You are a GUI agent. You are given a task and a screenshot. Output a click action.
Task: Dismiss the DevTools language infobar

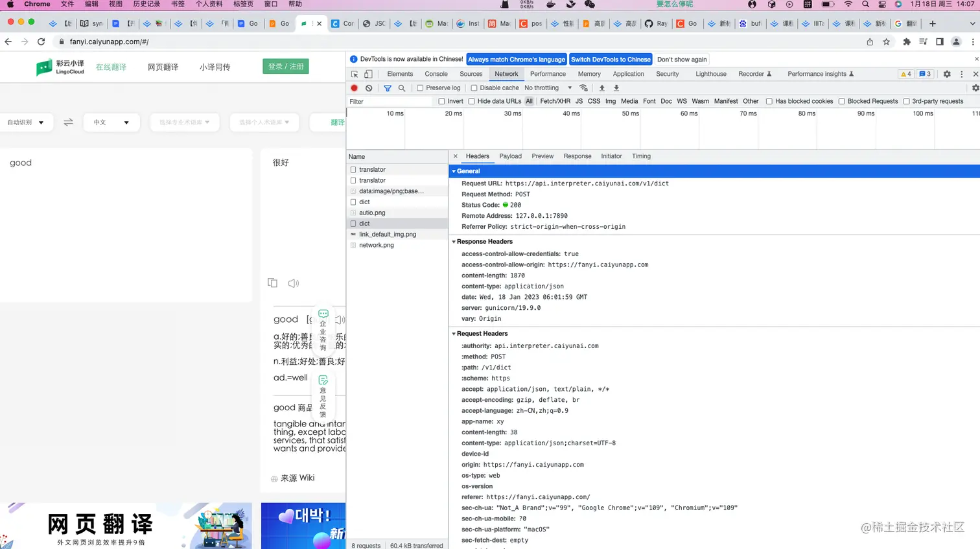976,59
